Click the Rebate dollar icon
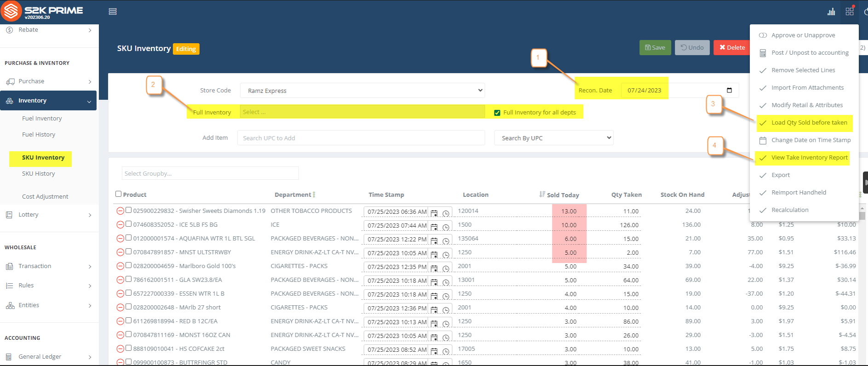 [x=9, y=30]
